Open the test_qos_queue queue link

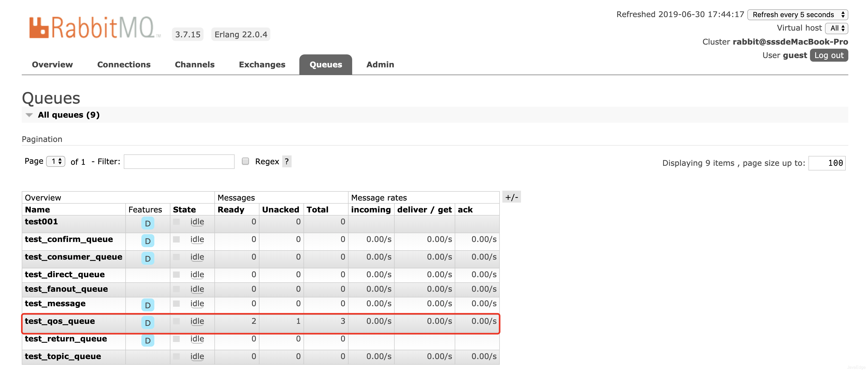tap(60, 321)
